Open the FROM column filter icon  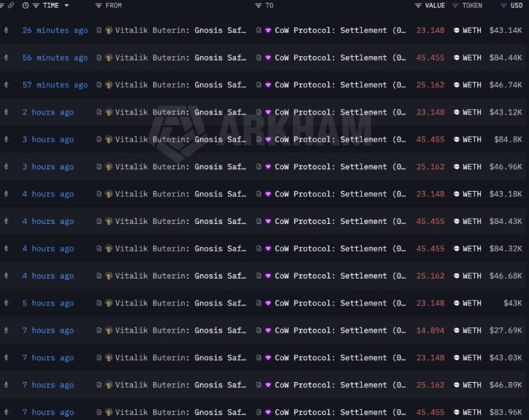click(x=99, y=5)
